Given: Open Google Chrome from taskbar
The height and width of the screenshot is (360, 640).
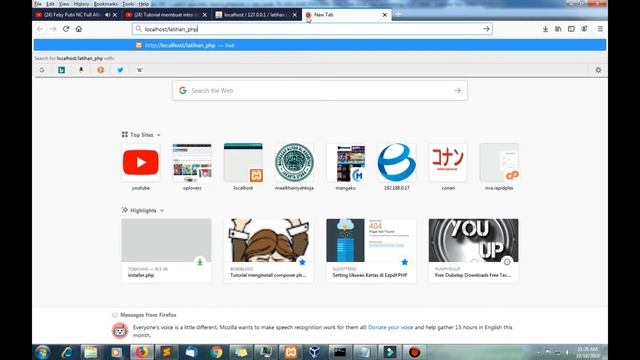Looking at the screenshot, I should [x=216, y=352].
